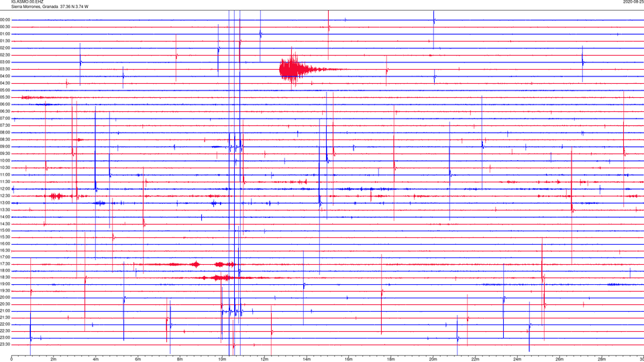Image resolution: width=644 pixels, height=362 pixels.
Task: Choose the 23:00 row label
Action: click(5, 337)
